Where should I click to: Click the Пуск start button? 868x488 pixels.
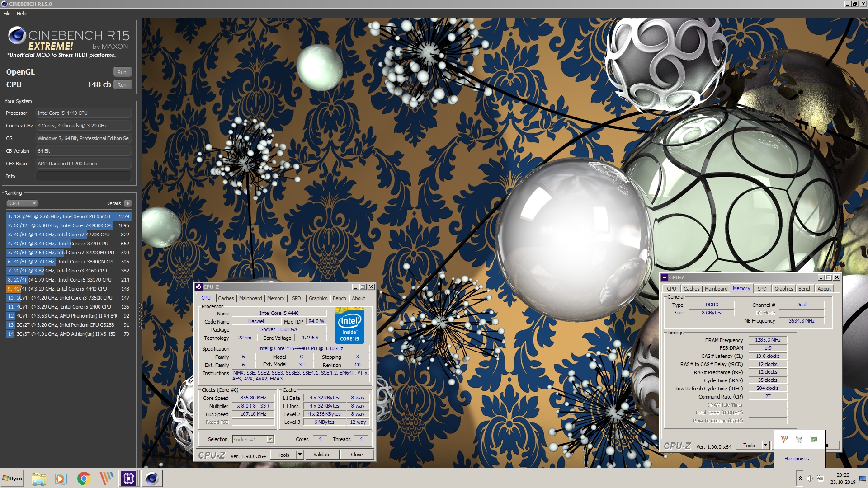(13, 479)
